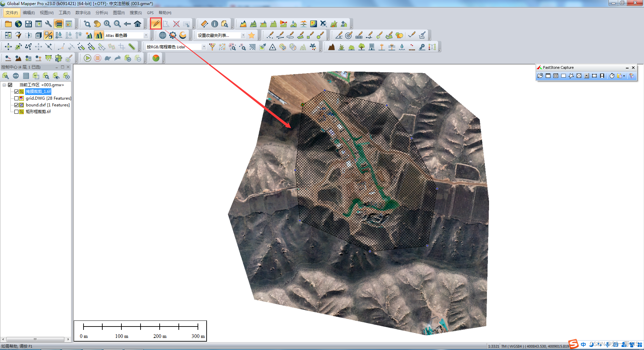Save the workspace with the floppy disk icon
Image resolution: width=644 pixels, height=350 pixels.
[29, 24]
